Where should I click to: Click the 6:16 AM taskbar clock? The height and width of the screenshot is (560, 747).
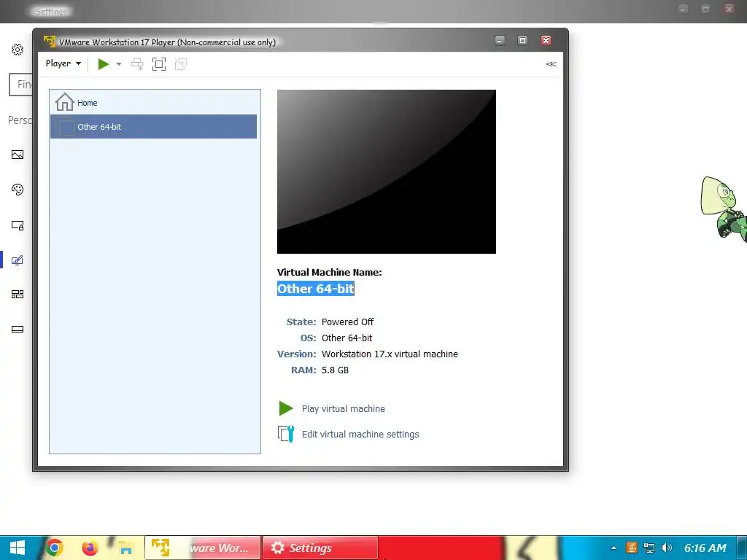pyautogui.click(x=705, y=548)
